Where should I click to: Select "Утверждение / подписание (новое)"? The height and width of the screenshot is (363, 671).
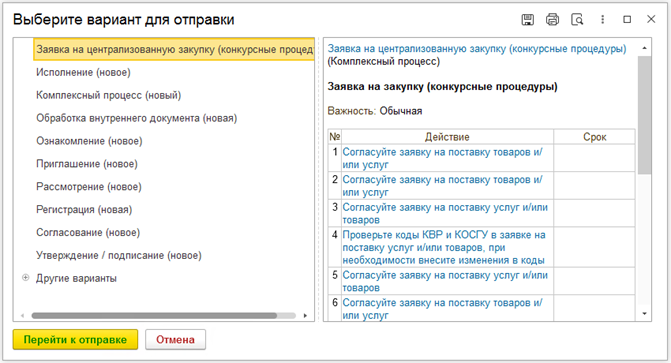pos(119,256)
